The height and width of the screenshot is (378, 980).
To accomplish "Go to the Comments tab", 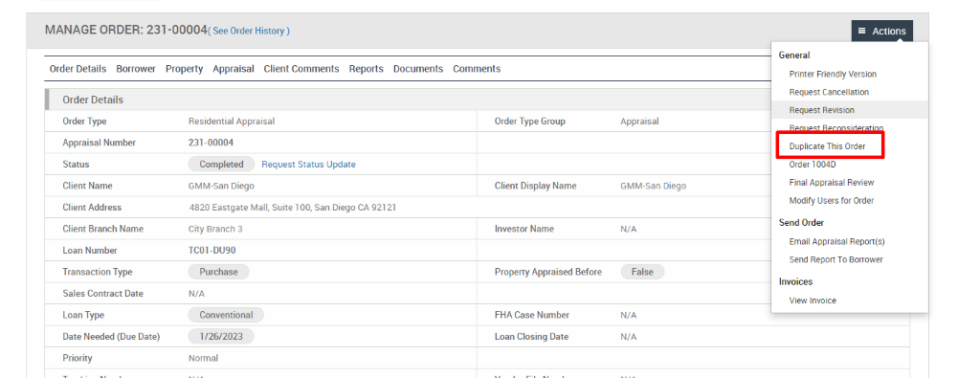I will click(x=477, y=69).
